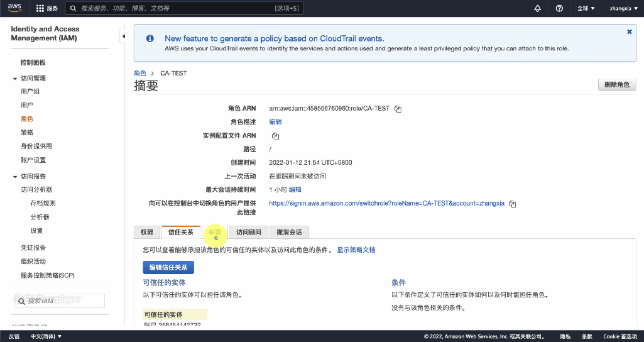
Task: Change language via 中文(简体) dropdown
Action: [46, 336]
